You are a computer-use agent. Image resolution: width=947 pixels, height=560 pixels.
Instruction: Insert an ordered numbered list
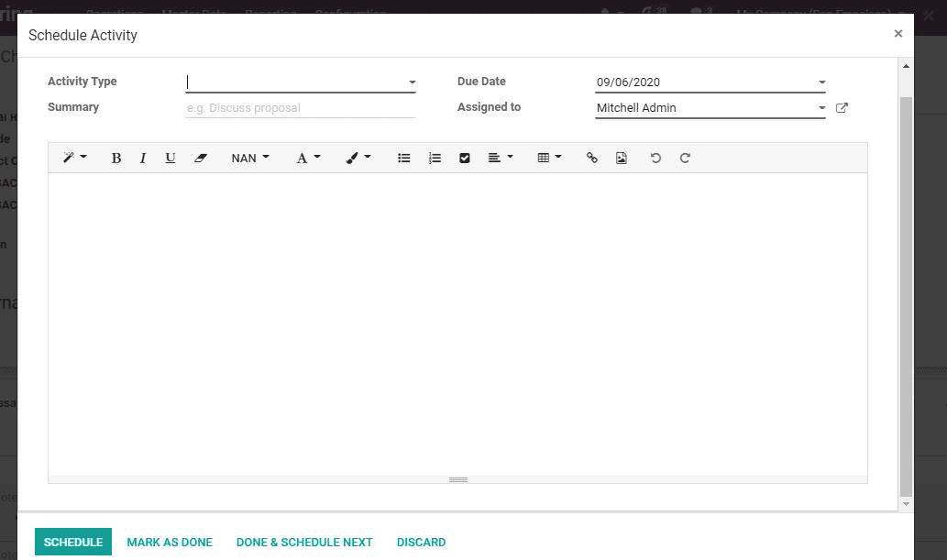(435, 158)
